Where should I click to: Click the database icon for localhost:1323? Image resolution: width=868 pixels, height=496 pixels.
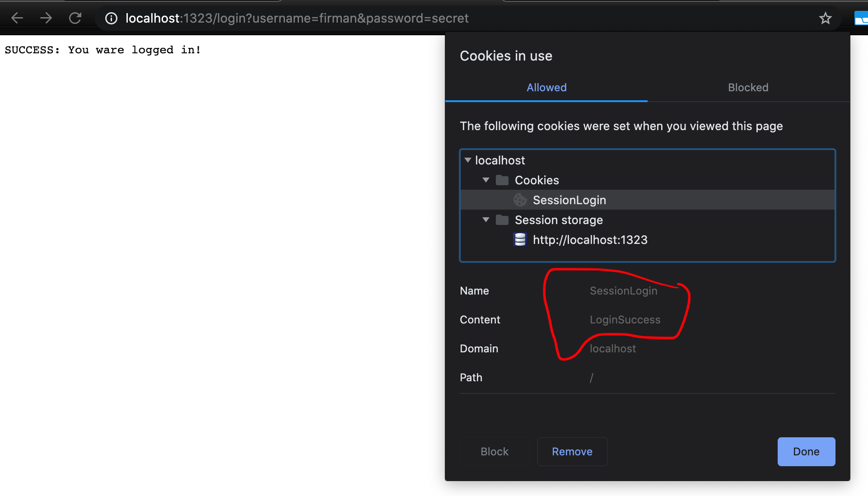[x=520, y=240]
